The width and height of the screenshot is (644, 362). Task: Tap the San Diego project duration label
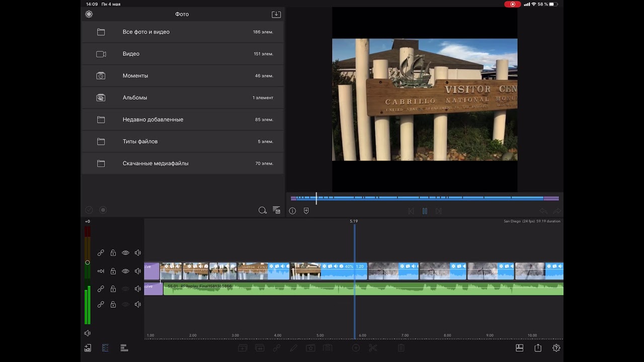[x=532, y=221]
